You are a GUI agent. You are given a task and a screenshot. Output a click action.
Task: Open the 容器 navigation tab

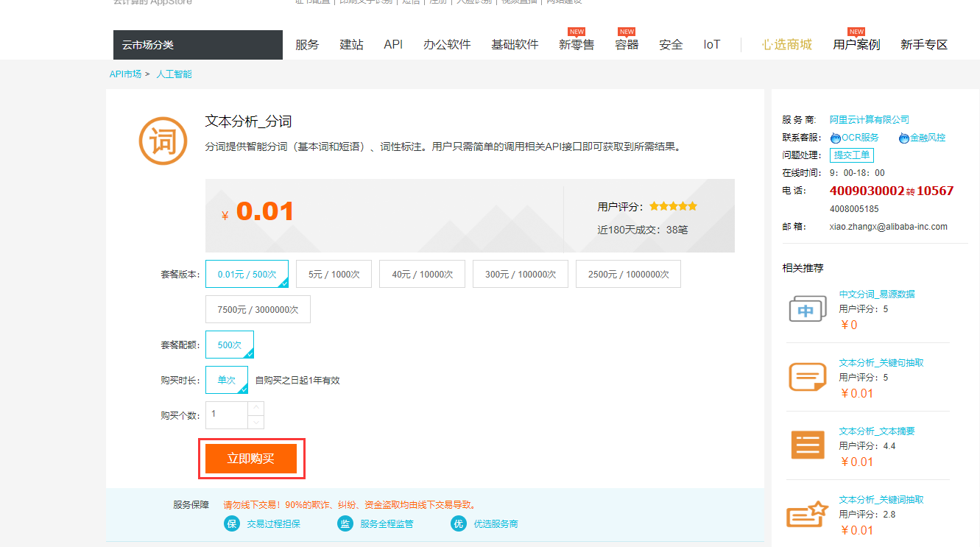[627, 45]
